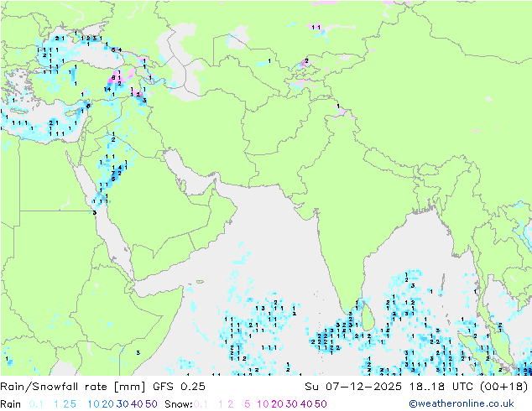Select the Snow legend value 10
532x411 pixels.
pyautogui.click(x=263, y=404)
